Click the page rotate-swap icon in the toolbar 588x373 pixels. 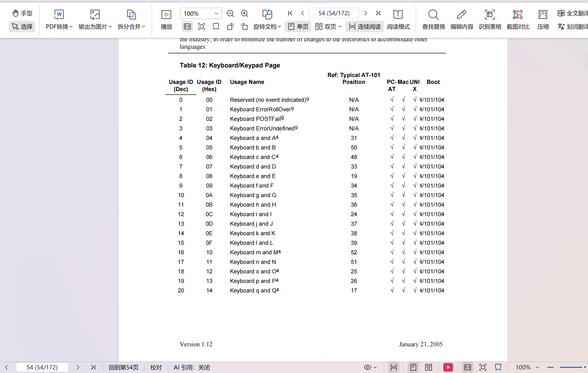267,14
